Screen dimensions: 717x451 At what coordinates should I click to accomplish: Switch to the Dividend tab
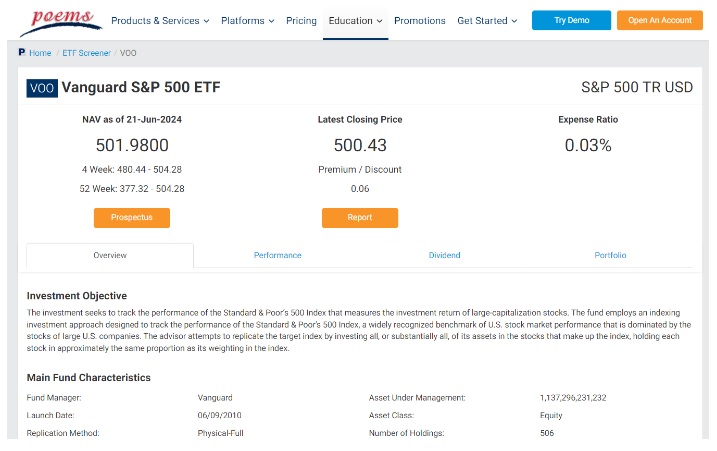click(444, 255)
